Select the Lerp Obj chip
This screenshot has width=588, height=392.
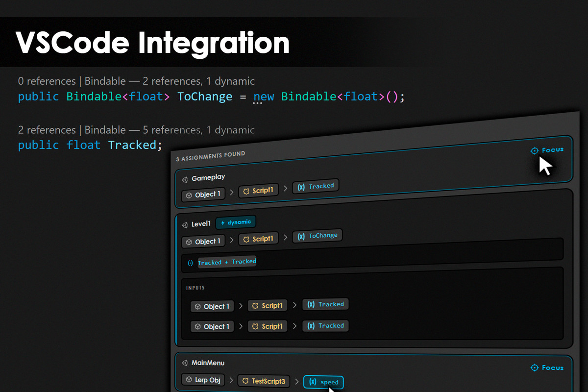tap(203, 380)
